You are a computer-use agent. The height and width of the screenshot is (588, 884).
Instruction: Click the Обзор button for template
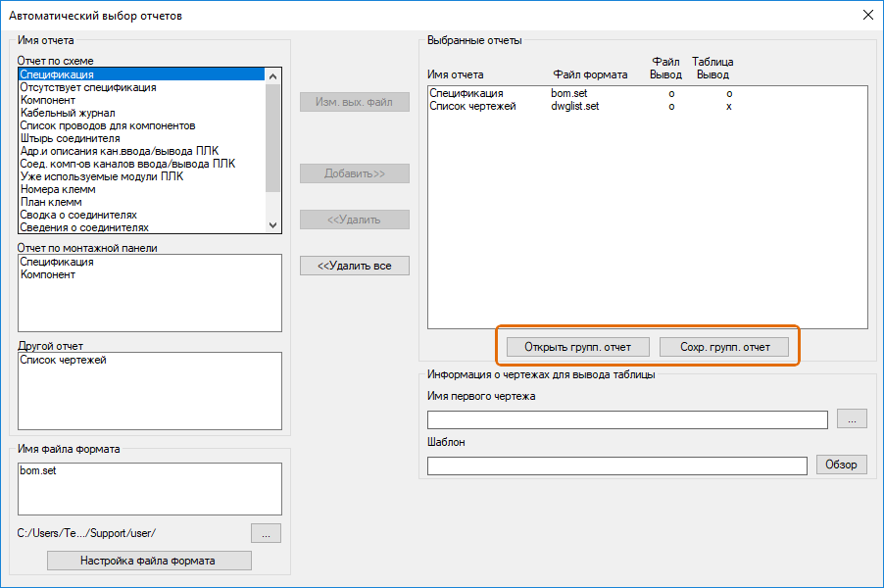(841, 465)
